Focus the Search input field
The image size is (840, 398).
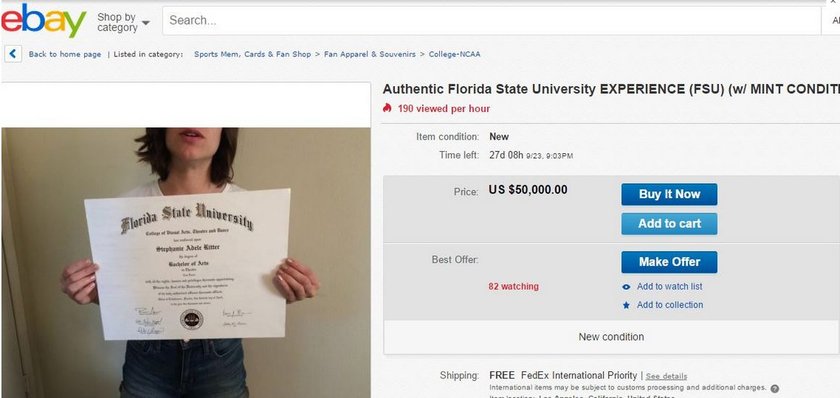(491, 21)
